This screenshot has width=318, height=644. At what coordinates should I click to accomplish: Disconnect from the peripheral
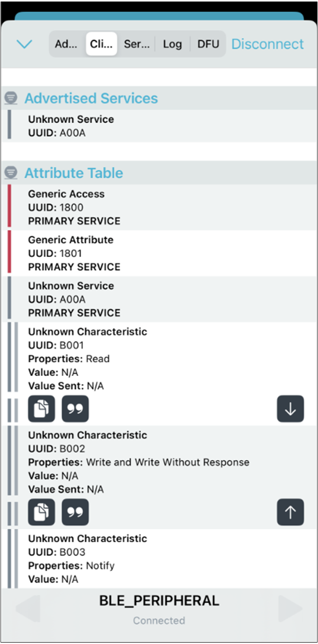(x=268, y=44)
